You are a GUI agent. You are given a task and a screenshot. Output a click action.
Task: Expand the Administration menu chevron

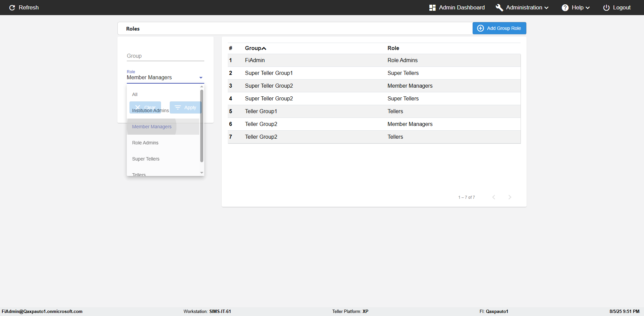point(547,8)
